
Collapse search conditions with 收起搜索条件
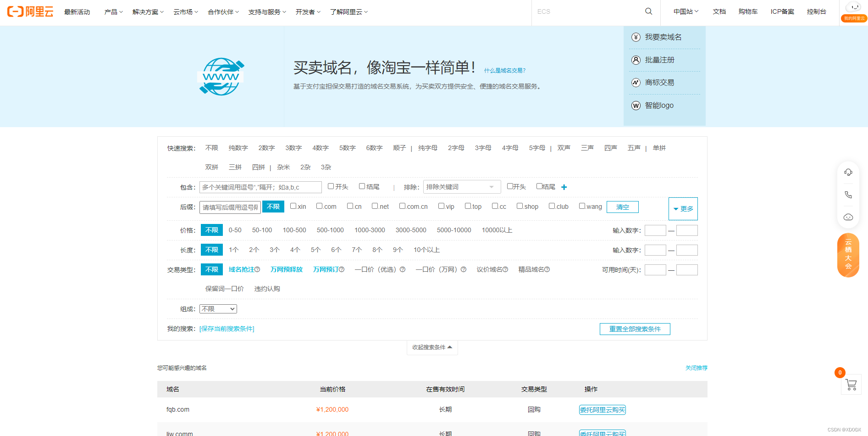[432, 347]
